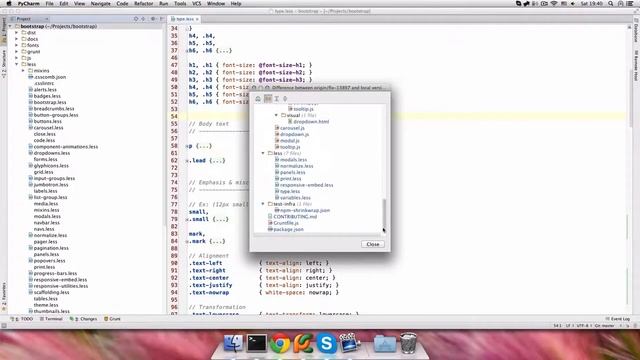Viewport: 640px width, 360px height.
Task: Click the Project side tab
Action: 4,30
